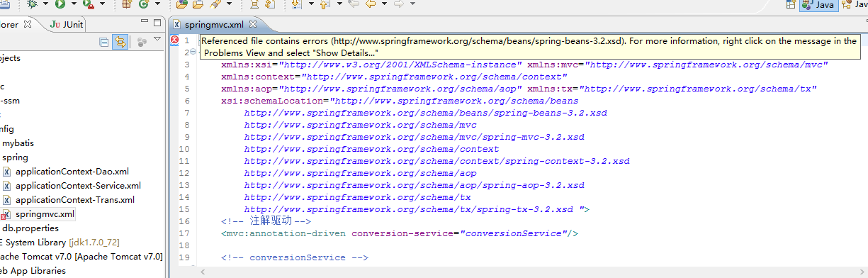Click the Next Annotation arrow icon
The width and height of the screenshot is (868, 278).
click(296, 4)
